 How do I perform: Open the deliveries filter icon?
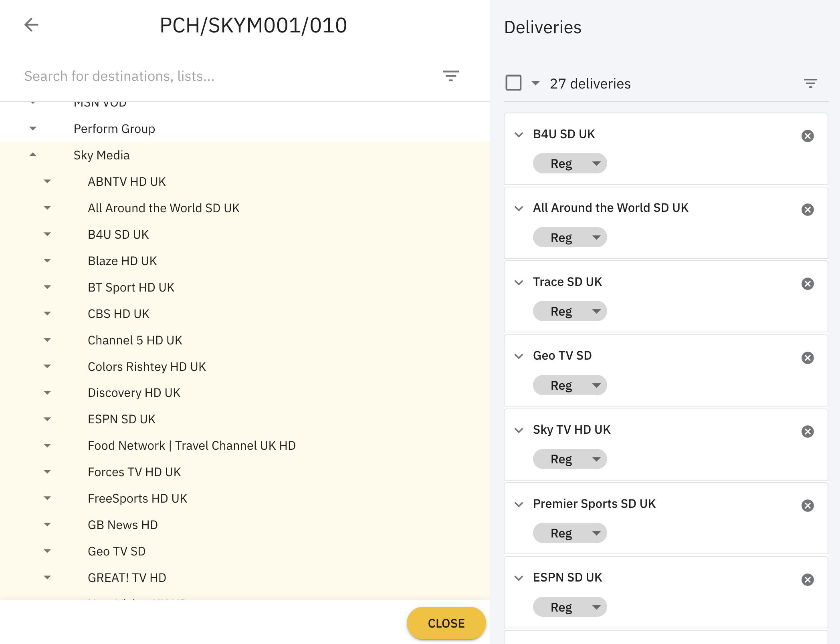pos(810,83)
